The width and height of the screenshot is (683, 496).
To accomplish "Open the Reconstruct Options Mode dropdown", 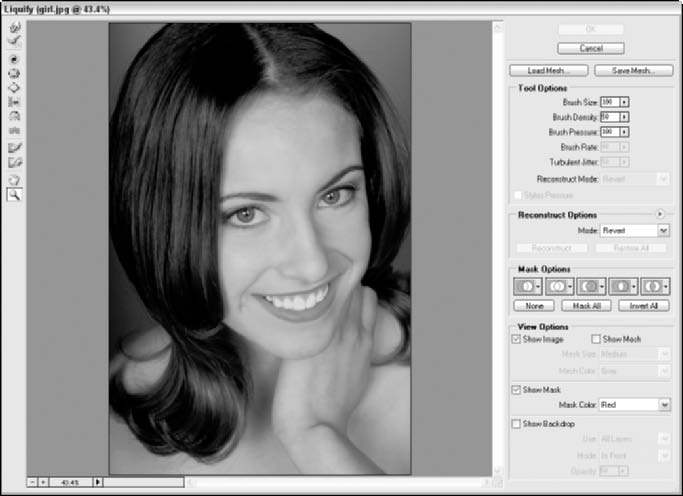I will (x=664, y=230).
